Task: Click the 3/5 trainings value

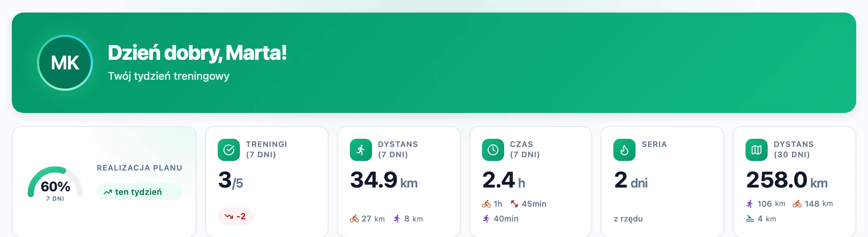Action: click(231, 180)
